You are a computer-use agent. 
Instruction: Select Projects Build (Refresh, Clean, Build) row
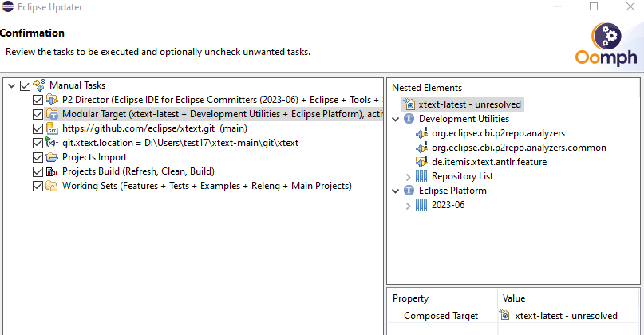(x=138, y=171)
